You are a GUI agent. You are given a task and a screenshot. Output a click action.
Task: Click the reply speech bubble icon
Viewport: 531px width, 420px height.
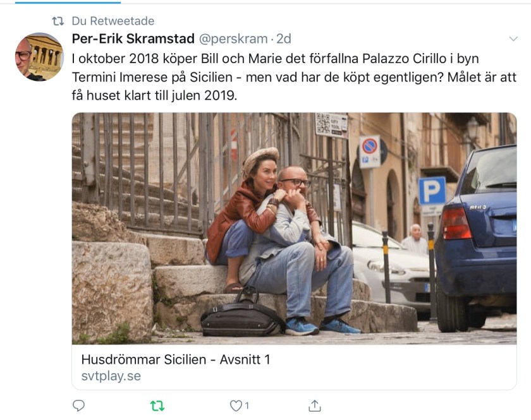(x=78, y=405)
